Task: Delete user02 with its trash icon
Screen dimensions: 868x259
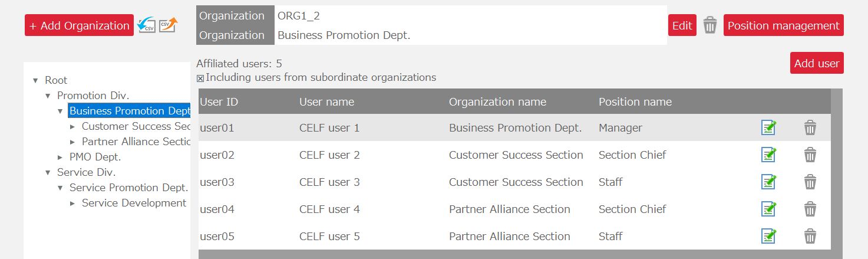Action: click(810, 155)
